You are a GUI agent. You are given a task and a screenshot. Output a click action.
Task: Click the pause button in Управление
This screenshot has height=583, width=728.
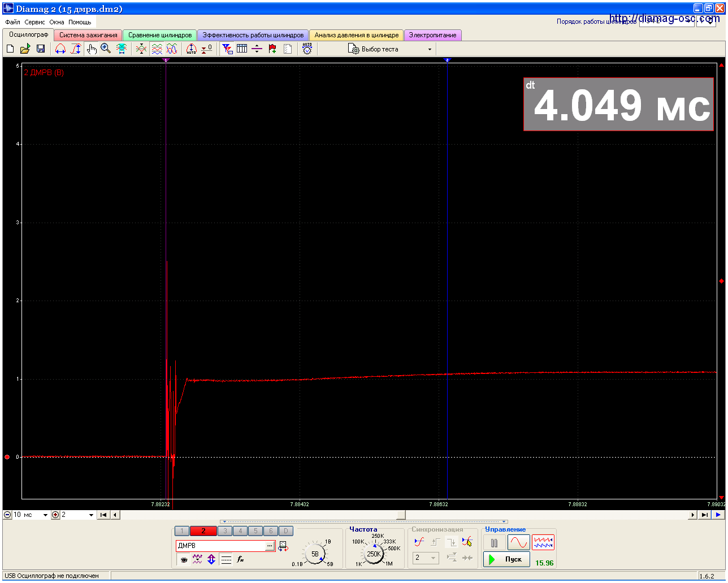point(495,543)
